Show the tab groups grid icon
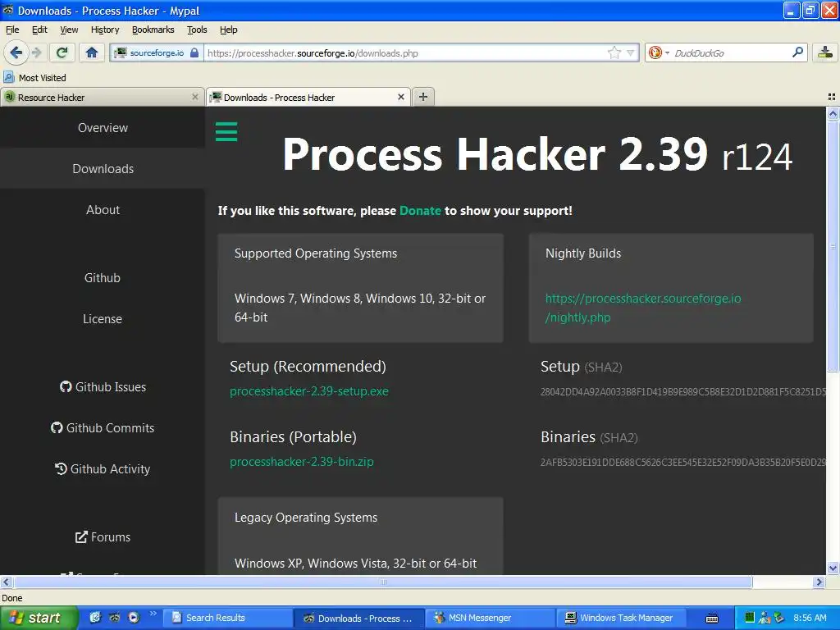Image resolution: width=840 pixels, height=630 pixels. coord(832,97)
